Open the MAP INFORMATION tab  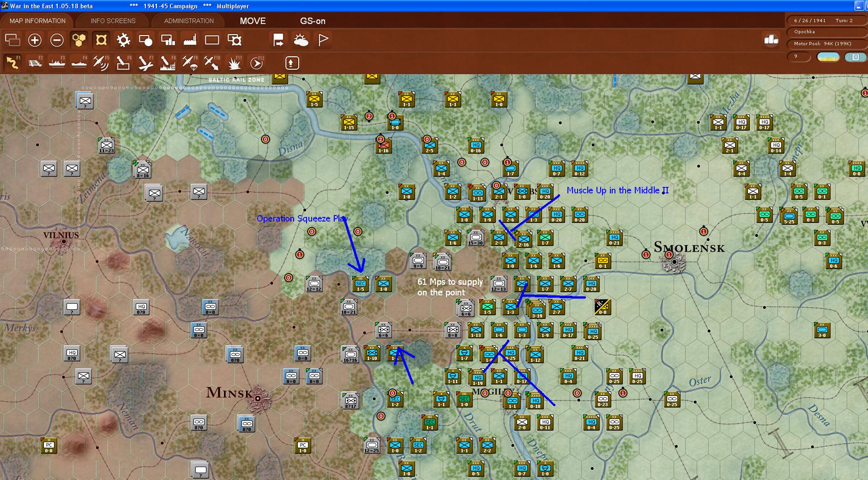point(37,21)
